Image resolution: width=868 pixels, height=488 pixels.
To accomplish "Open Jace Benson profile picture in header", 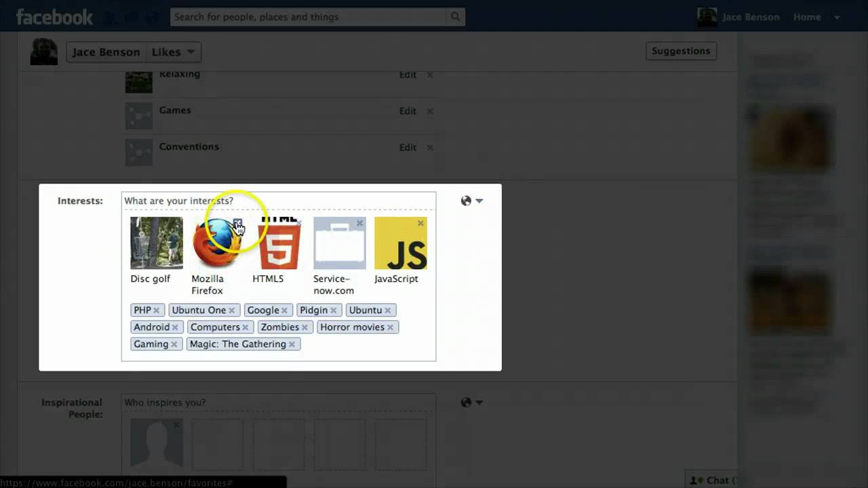I will point(44,52).
